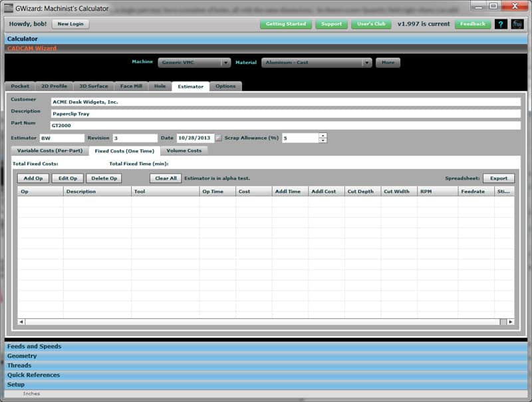Select the Add Op operation icon button
Viewport: 532px width, 402px height.
point(32,178)
